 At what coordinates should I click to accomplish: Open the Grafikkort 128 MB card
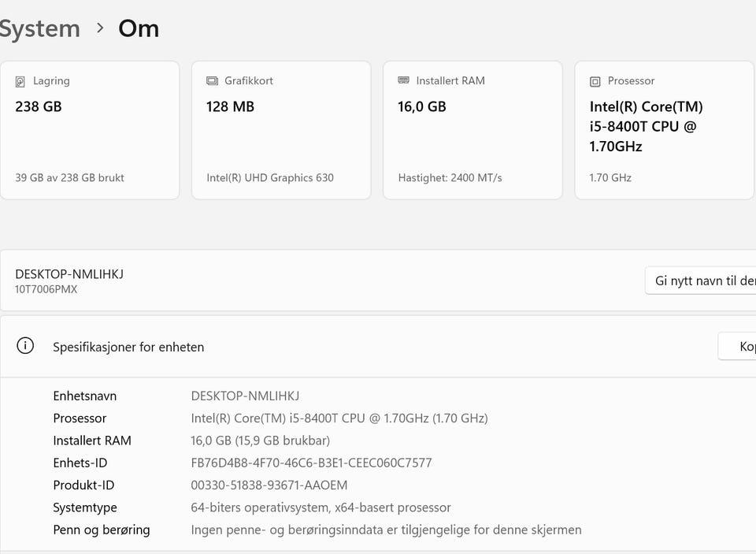click(281, 130)
